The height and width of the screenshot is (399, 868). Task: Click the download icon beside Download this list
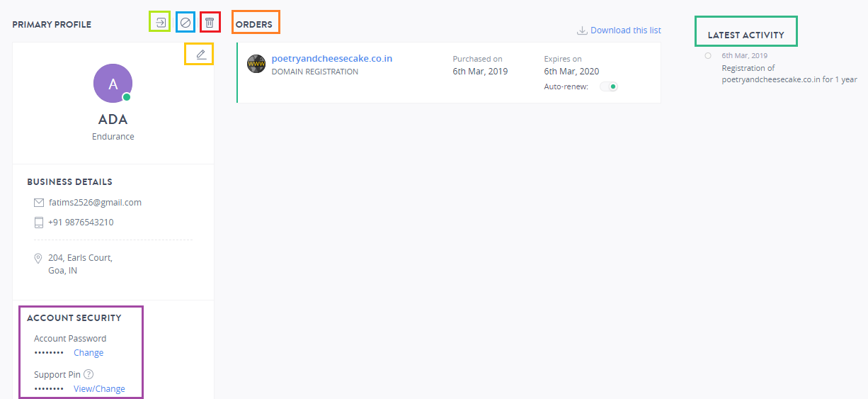[582, 30]
